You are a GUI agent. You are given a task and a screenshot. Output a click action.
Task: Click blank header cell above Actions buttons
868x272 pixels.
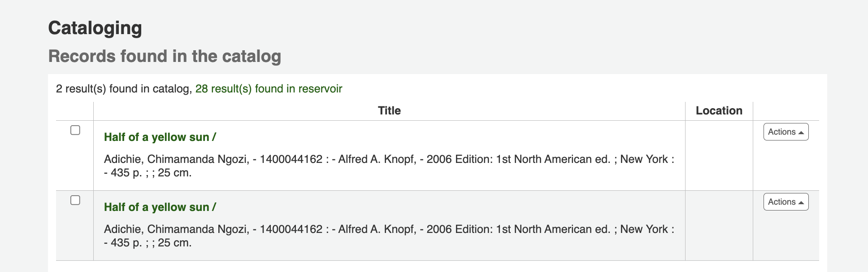tap(786, 111)
